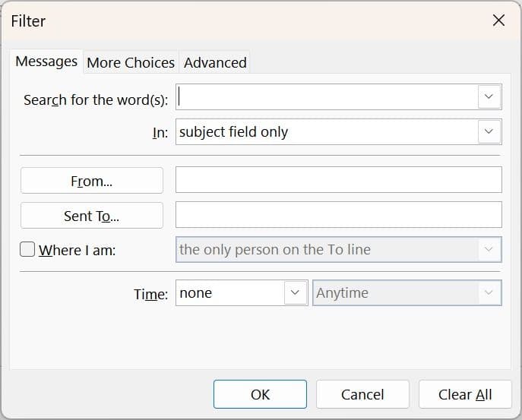Viewport: 522px width, 420px height.
Task: Switch to the Messages tab
Action: click(x=46, y=62)
